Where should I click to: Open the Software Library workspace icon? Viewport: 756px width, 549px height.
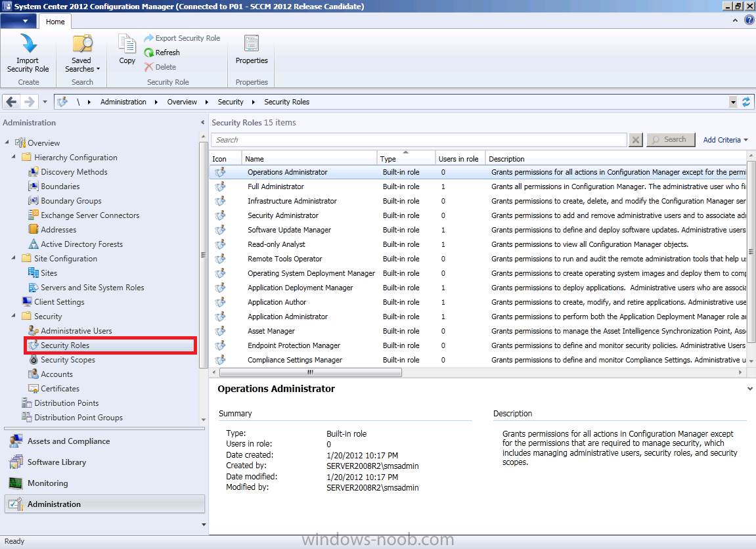tap(16, 462)
